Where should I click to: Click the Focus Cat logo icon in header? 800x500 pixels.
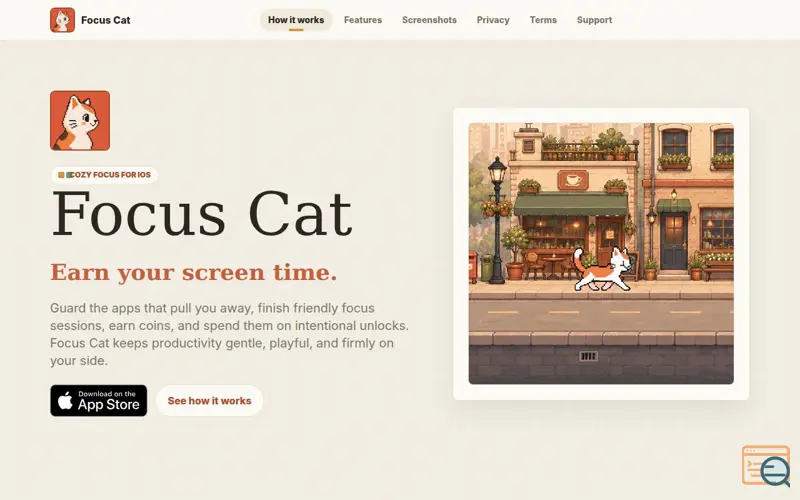point(62,20)
